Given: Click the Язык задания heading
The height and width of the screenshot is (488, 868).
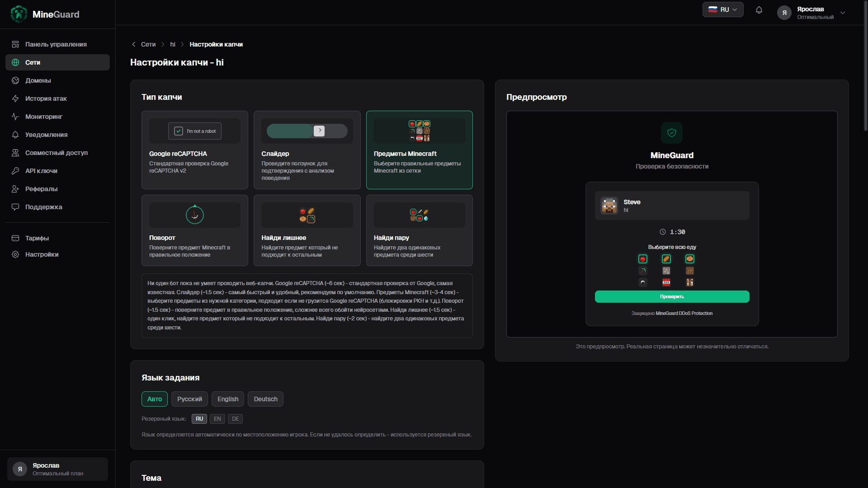Looking at the screenshot, I should pyautogui.click(x=170, y=378).
